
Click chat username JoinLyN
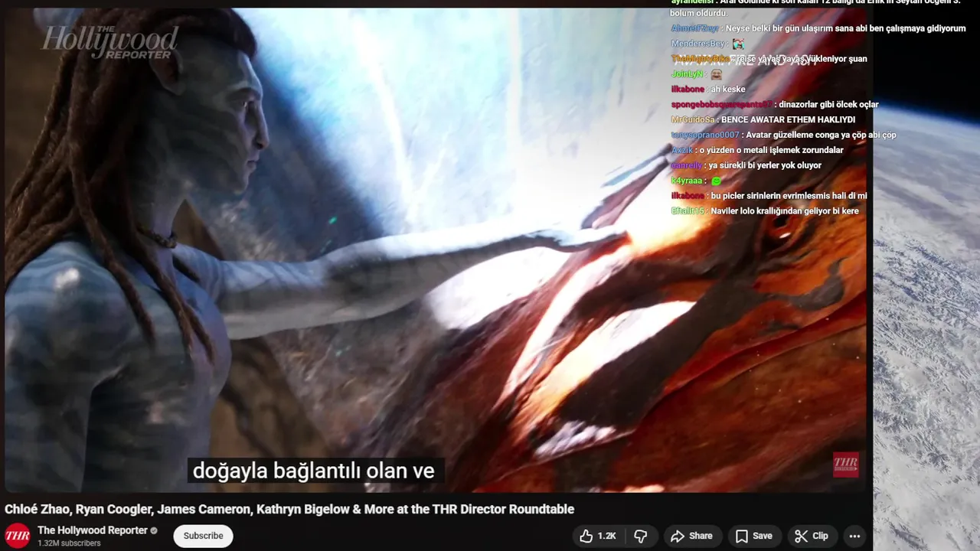coord(687,74)
